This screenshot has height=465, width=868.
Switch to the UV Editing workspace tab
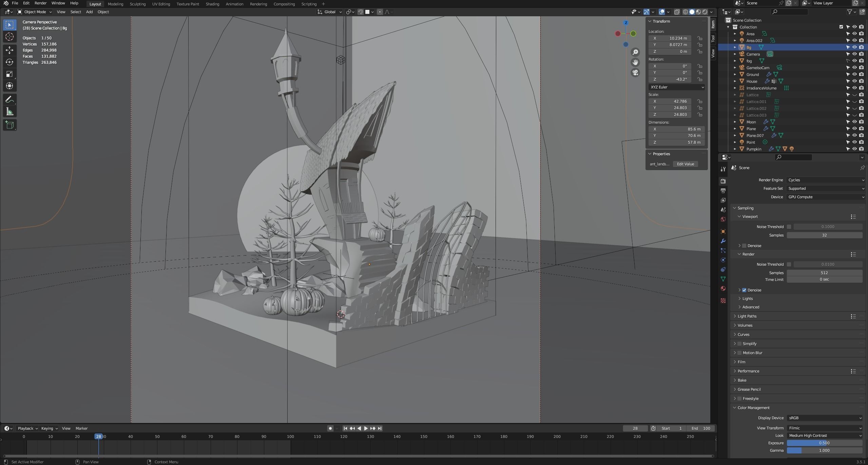[x=161, y=4]
